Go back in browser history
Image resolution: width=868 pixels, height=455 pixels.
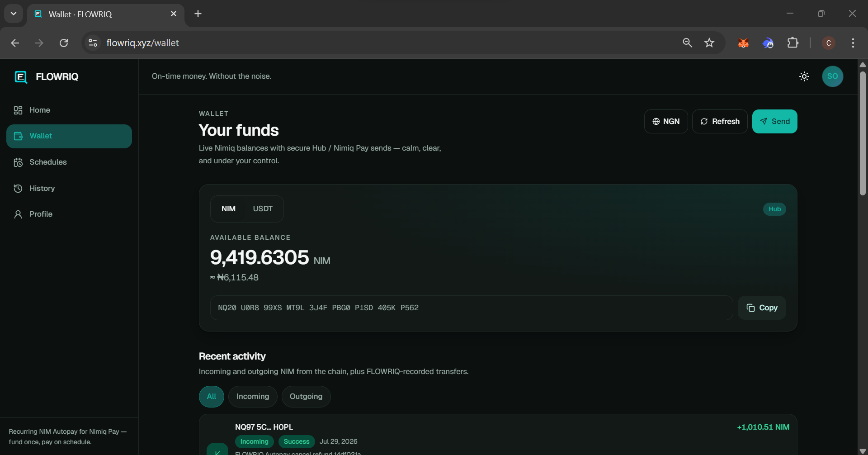15,43
